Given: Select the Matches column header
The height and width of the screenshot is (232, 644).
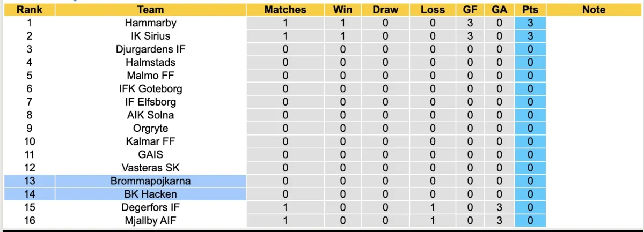Looking at the screenshot, I should (285, 10).
